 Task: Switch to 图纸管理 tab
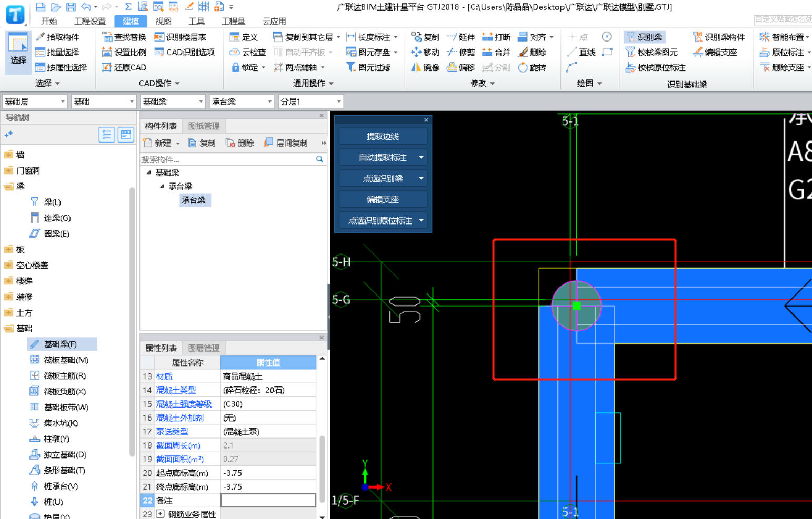(x=204, y=126)
